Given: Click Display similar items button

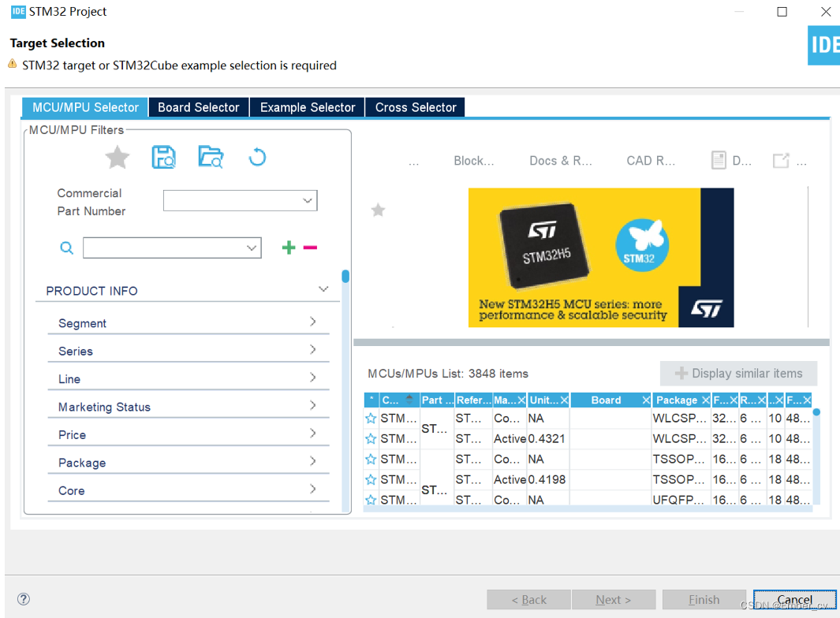Looking at the screenshot, I should pyautogui.click(x=739, y=374).
